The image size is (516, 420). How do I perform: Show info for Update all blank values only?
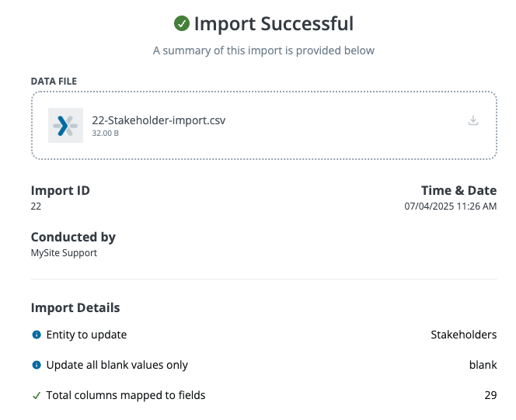37,365
